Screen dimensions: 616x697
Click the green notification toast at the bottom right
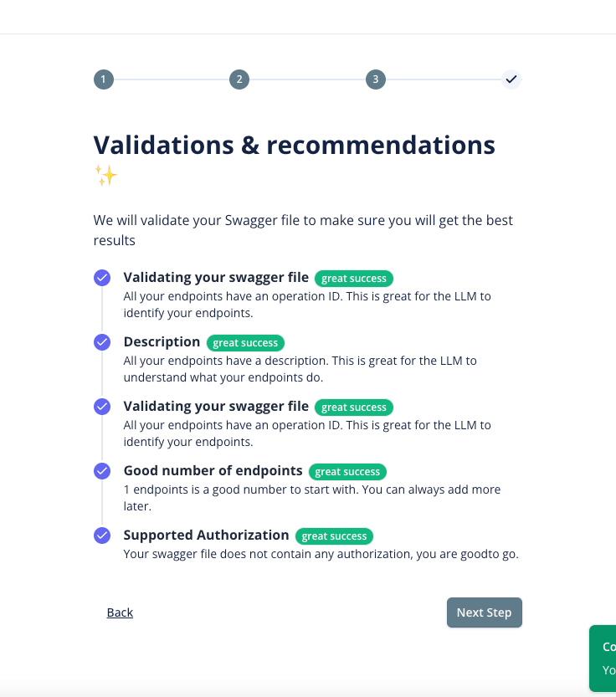[603, 658]
